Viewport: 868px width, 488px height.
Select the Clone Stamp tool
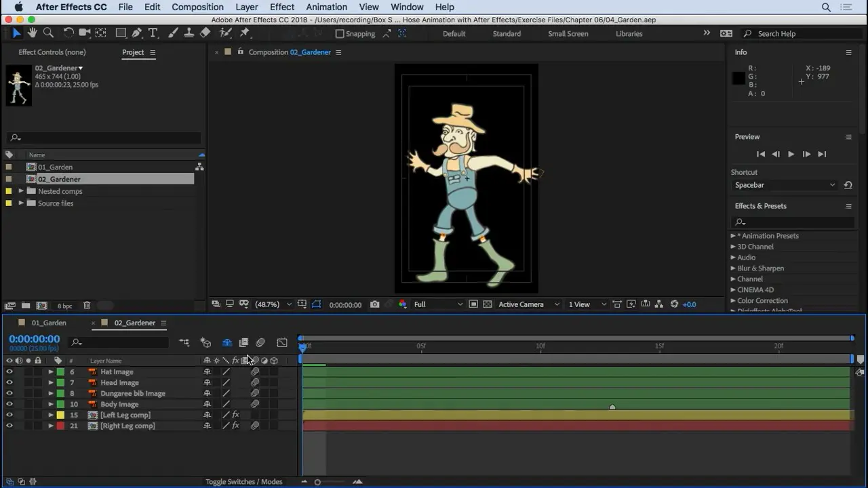click(x=189, y=33)
